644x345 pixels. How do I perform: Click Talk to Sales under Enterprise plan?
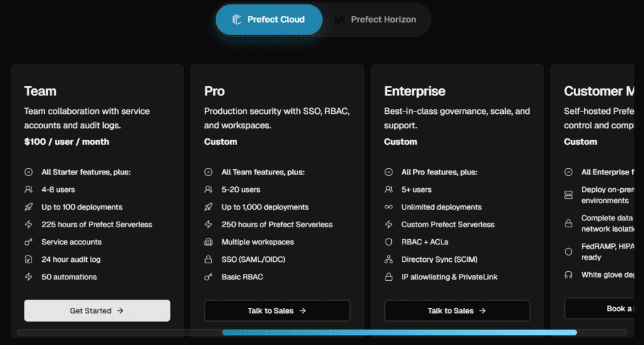(x=457, y=310)
